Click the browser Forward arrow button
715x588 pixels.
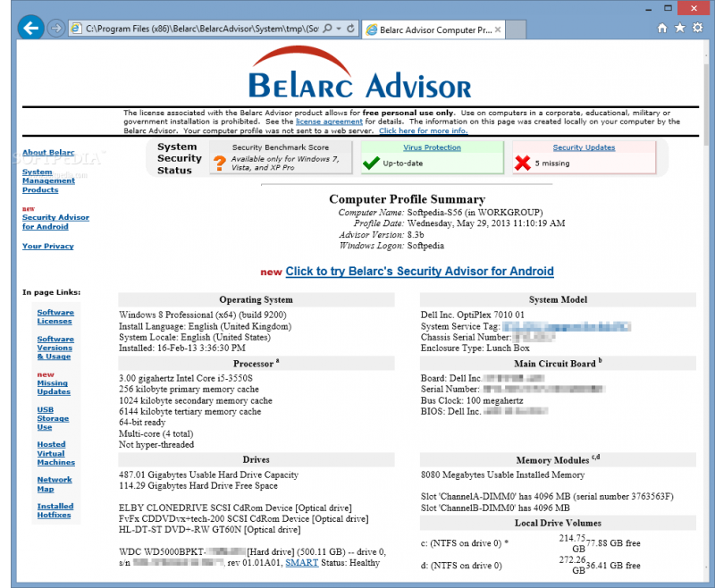click(55, 29)
